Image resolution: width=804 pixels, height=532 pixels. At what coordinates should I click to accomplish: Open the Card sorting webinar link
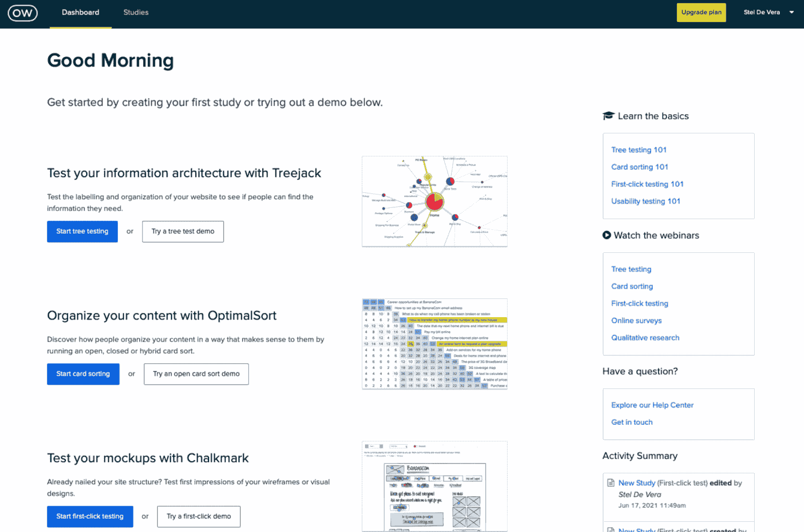pyautogui.click(x=632, y=287)
